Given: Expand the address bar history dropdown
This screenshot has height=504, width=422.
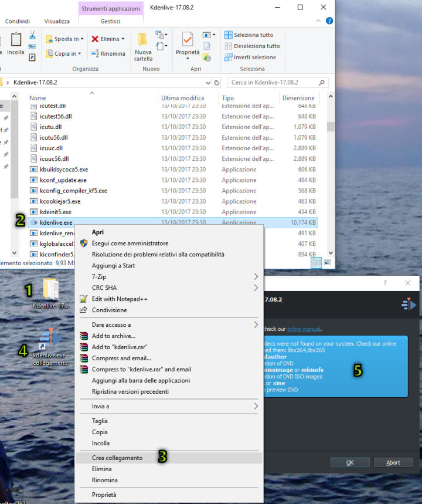Looking at the screenshot, I should pyautogui.click(x=208, y=83).
